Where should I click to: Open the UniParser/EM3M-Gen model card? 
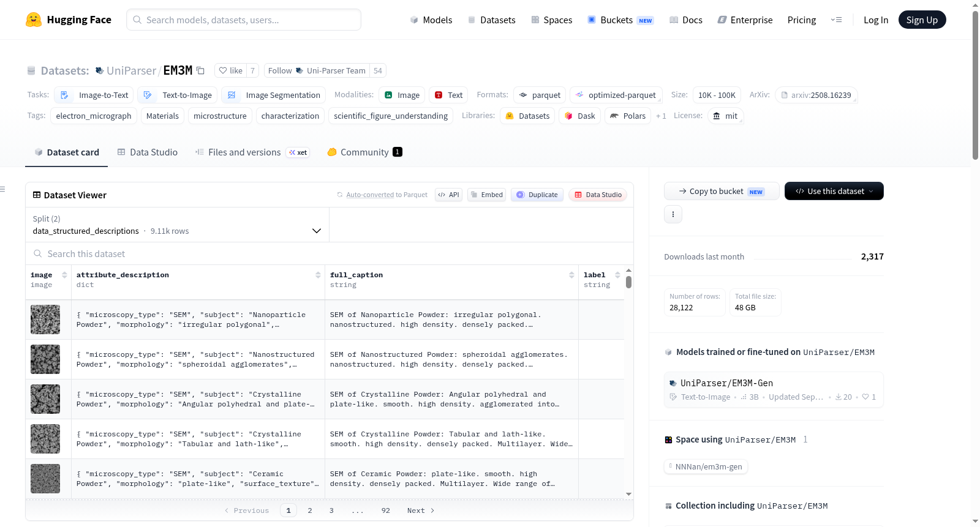pos(774,389)
